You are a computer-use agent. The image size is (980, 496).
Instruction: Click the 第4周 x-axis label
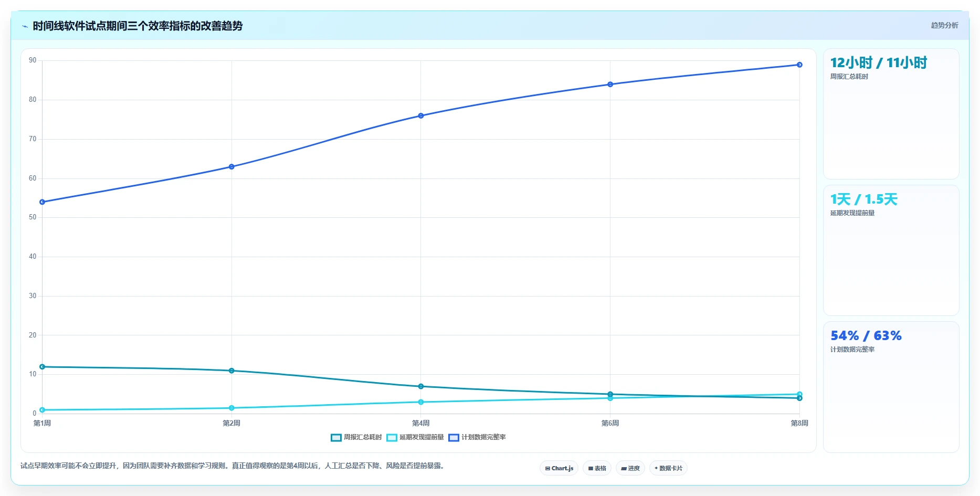421,423
